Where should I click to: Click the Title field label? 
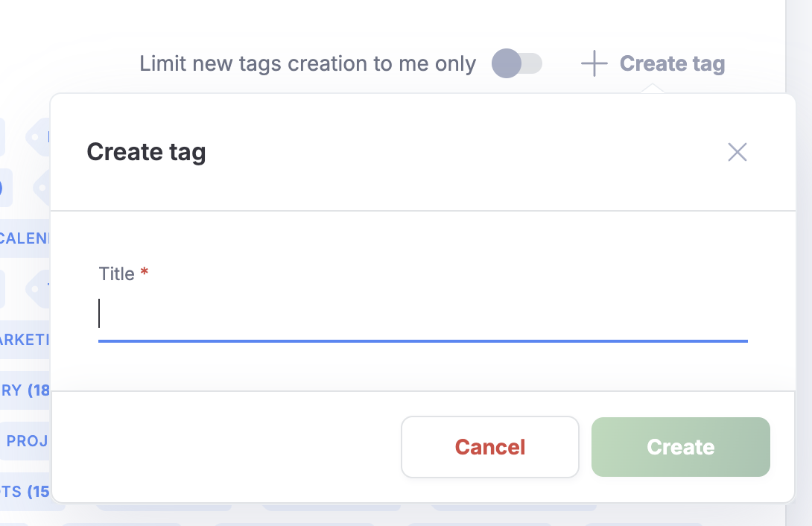116,273
